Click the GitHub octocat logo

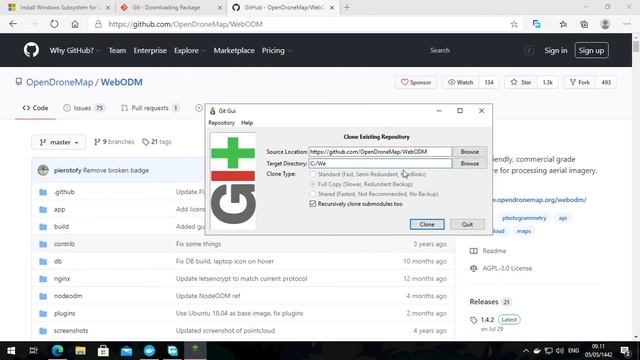(31, 50)
